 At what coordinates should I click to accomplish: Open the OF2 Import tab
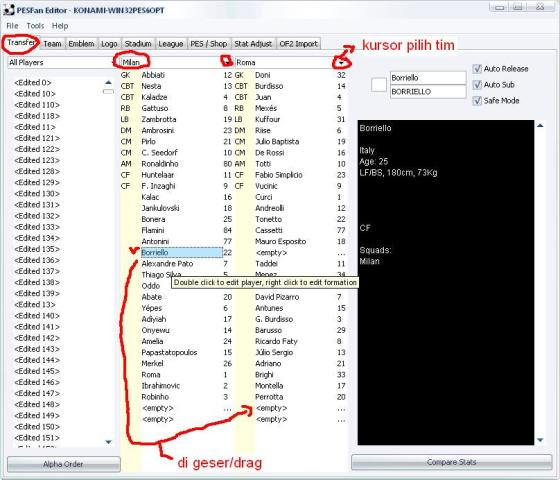tap(298, 44)
